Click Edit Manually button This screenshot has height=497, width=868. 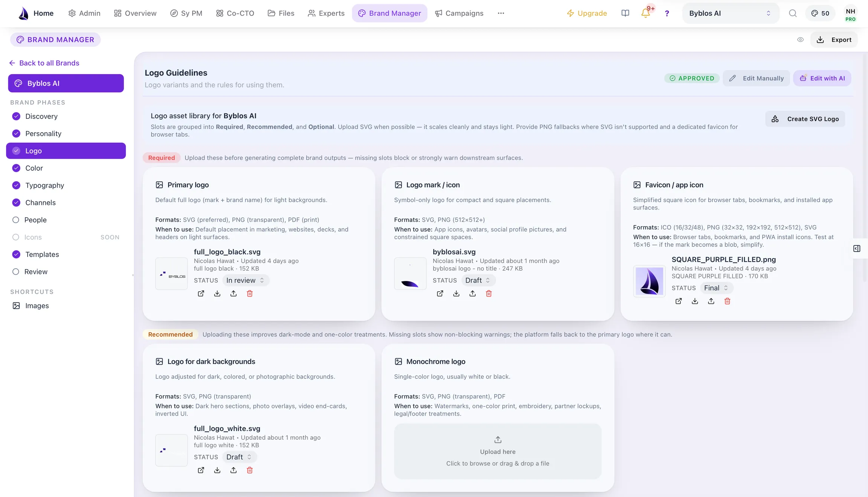756,78
